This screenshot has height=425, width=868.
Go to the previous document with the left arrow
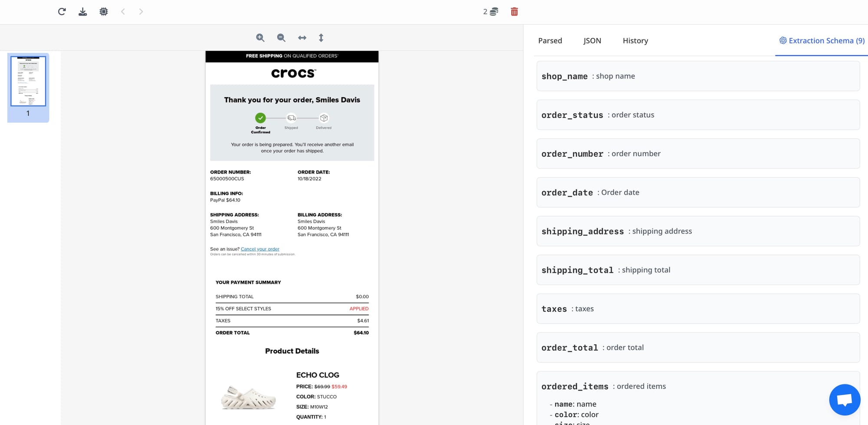123,12
